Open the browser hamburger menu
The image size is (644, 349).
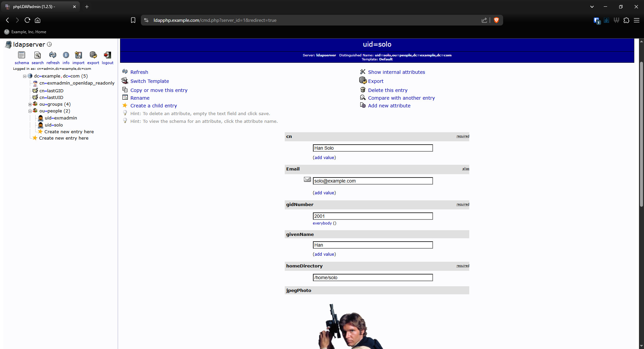637,20
